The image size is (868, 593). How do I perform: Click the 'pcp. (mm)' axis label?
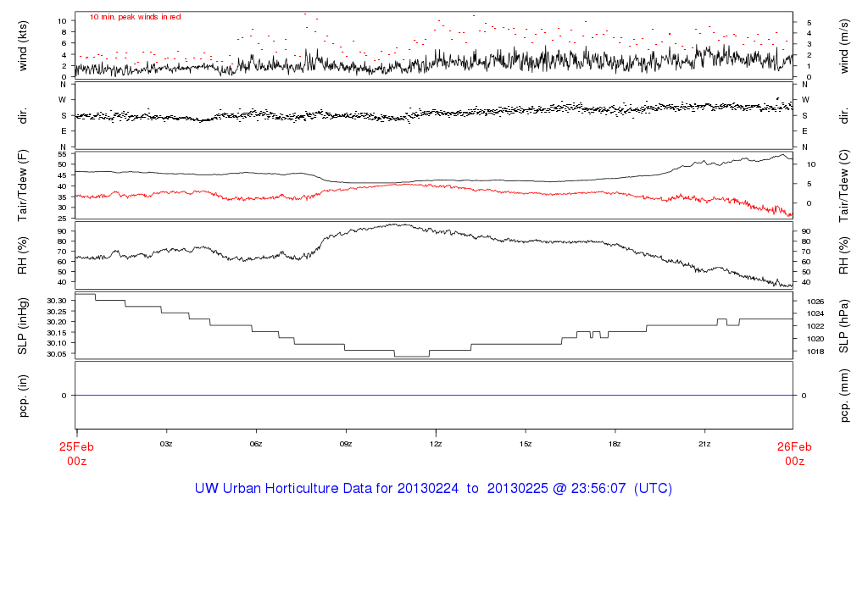click(x=843, y=396)
